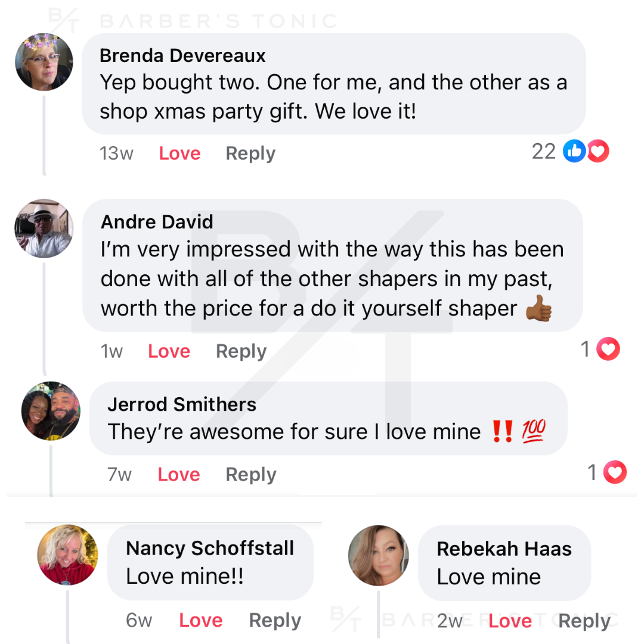Love Nancy Schoffstall's comment

pos(200,620)
